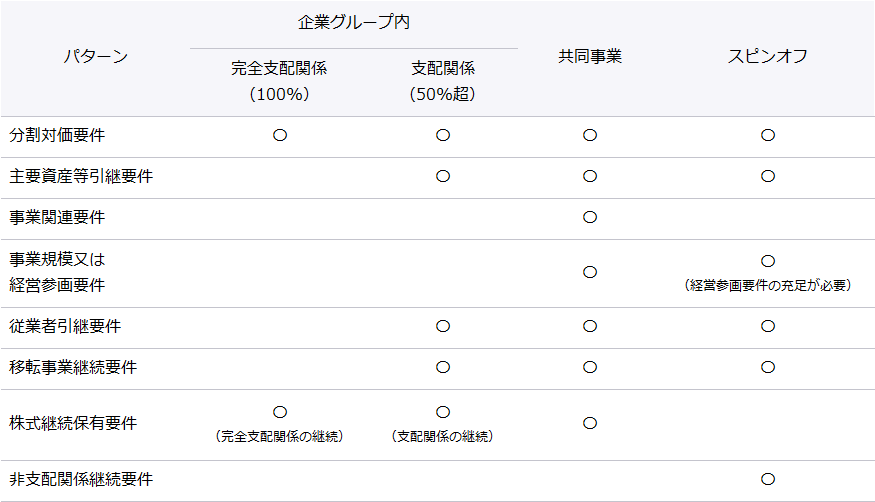Viewport: 875px width, 502px height.
Task: Click the circle in the 非支配関係継続要件 row
Action: point(768,479)
